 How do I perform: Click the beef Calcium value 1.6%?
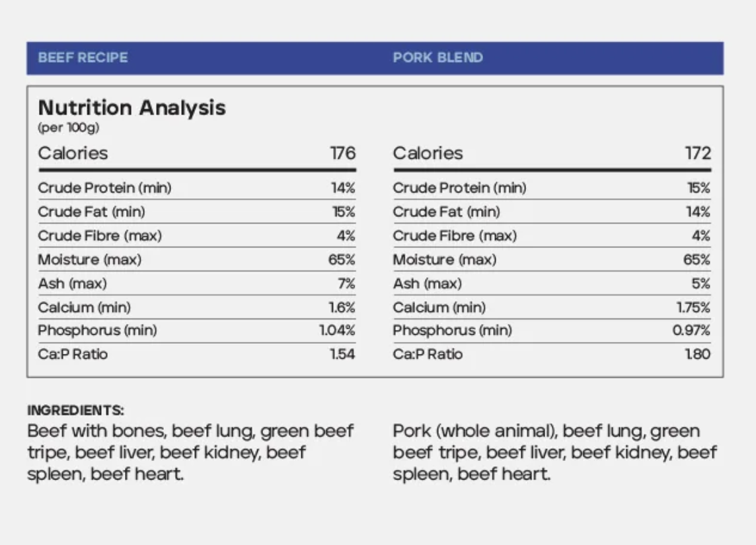click(x=342, y=307)
